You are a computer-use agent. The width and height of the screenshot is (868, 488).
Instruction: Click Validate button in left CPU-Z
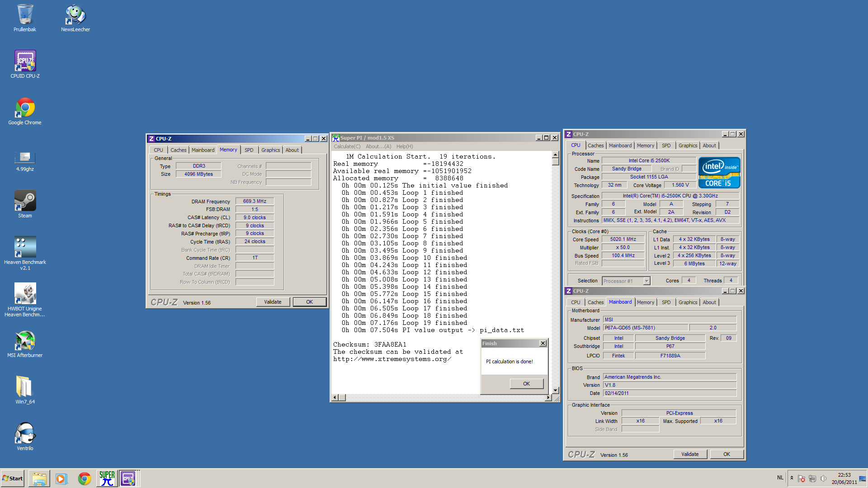[272, 301]
